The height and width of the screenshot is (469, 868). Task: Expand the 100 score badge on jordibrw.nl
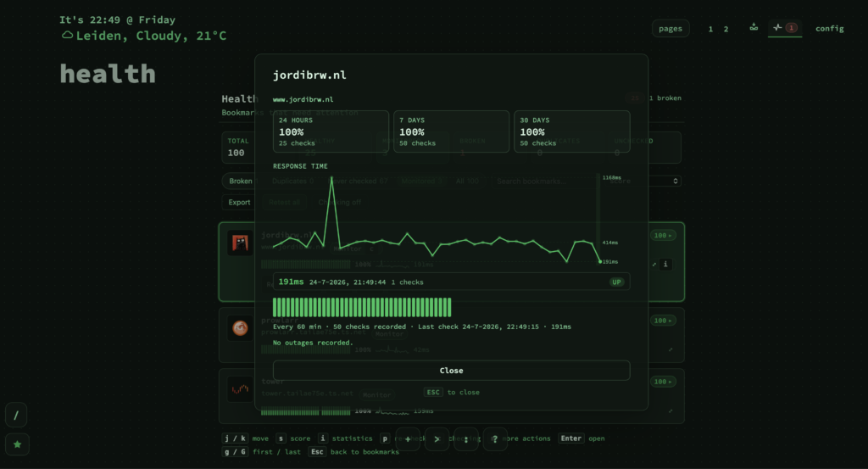pyautogui.click(x=663, y=235)
